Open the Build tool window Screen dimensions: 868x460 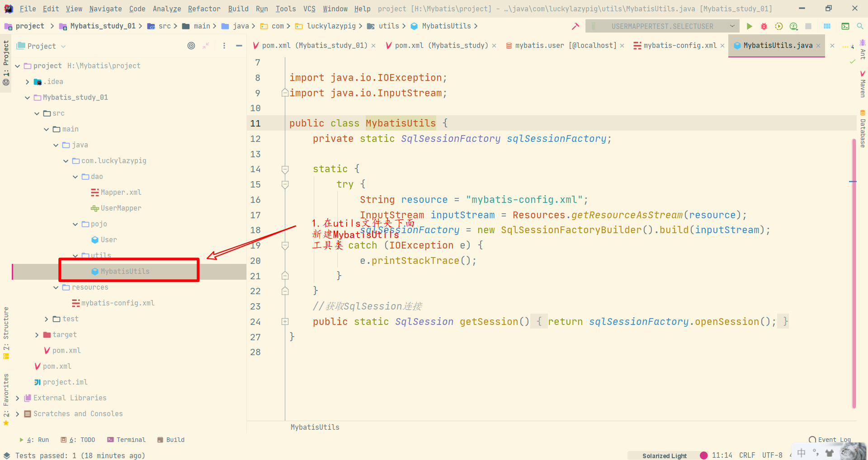point(170,440)
